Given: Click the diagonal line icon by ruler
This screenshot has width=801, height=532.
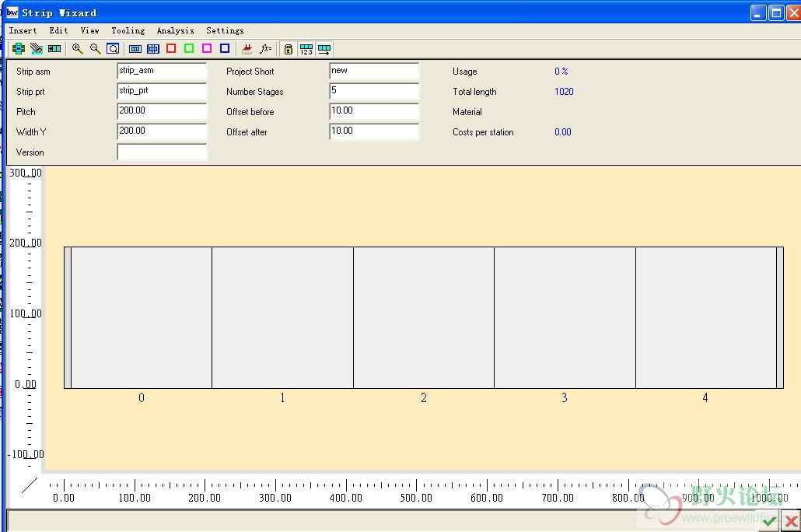Looking at the screenshot, I should point(29,485).
